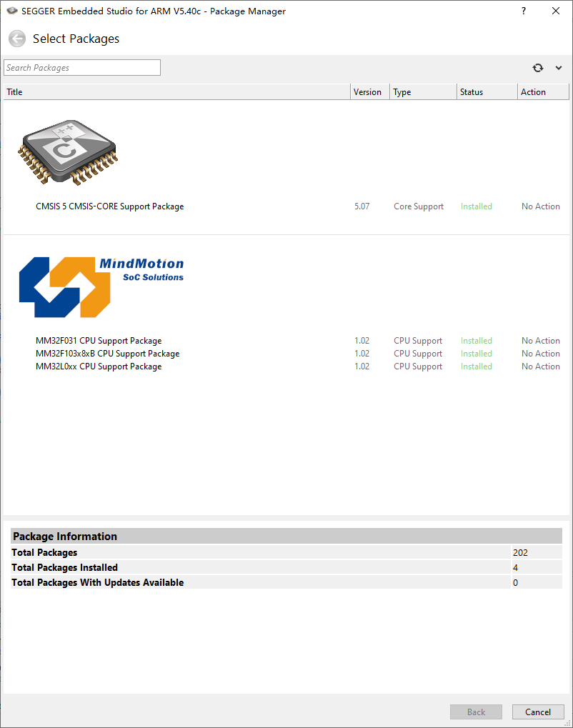Click Installed status of MM32L0xx row
This screenshot has width=573, height=728.
click(x=476, y=367)
